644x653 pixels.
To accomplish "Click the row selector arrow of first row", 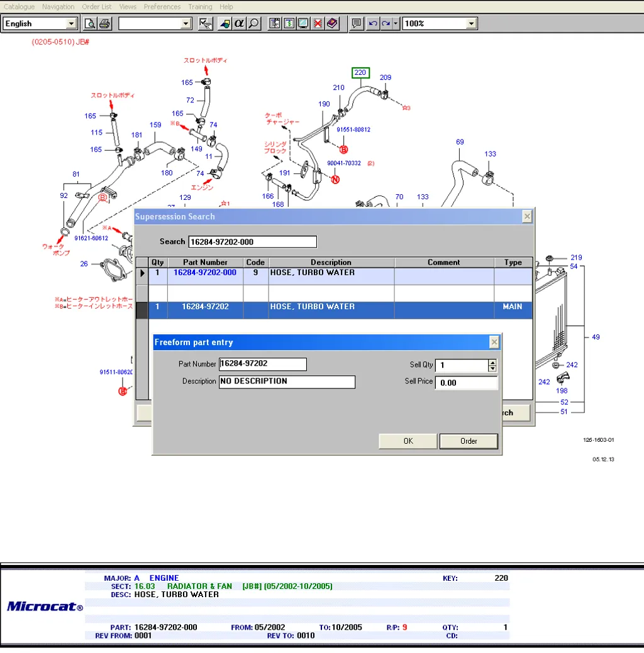I will tap(142, 273).
